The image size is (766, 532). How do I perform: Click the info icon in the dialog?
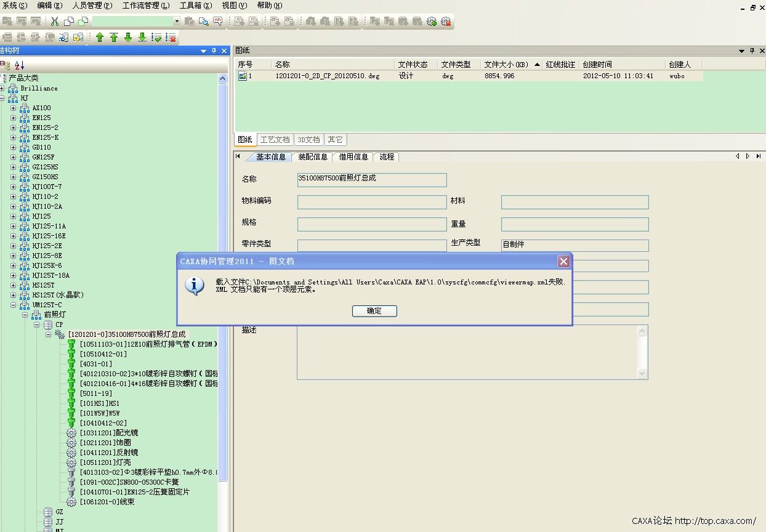(x=195, y=285)
